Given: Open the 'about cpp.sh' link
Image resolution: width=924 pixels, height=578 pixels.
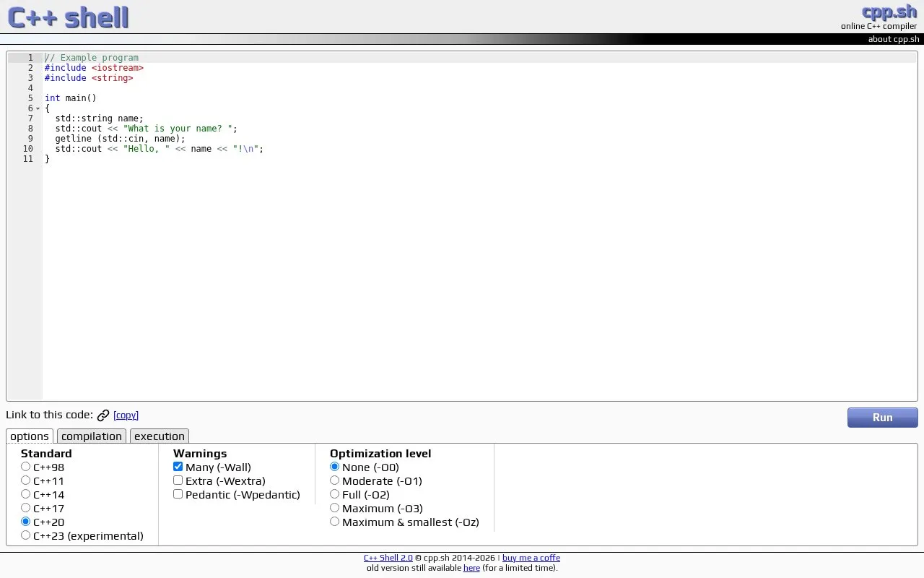Looking at the screenshot, I should 894,39.
